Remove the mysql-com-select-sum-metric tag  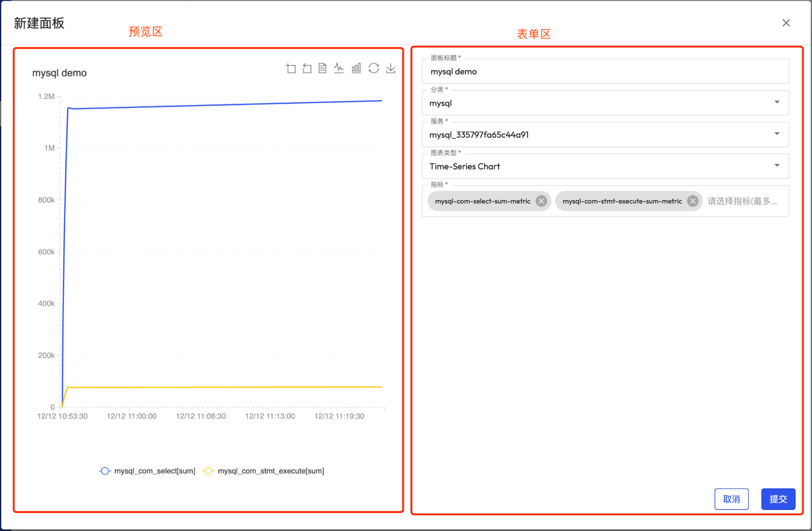541,201
